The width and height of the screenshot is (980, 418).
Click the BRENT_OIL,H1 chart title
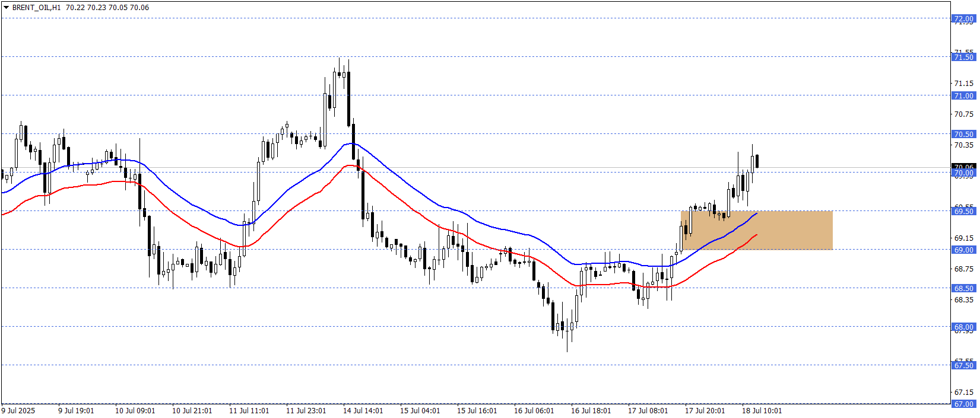click(x=37, y=8)
